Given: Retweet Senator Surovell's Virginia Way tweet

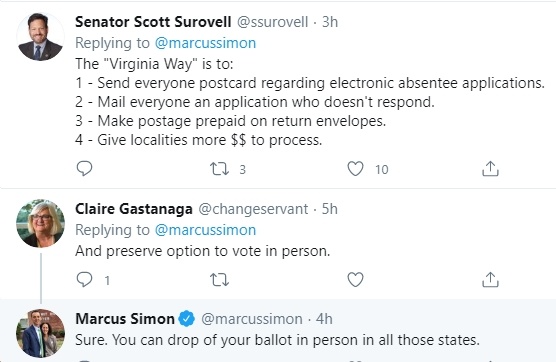Looking at the screenshot, I should tap(219, 169).
